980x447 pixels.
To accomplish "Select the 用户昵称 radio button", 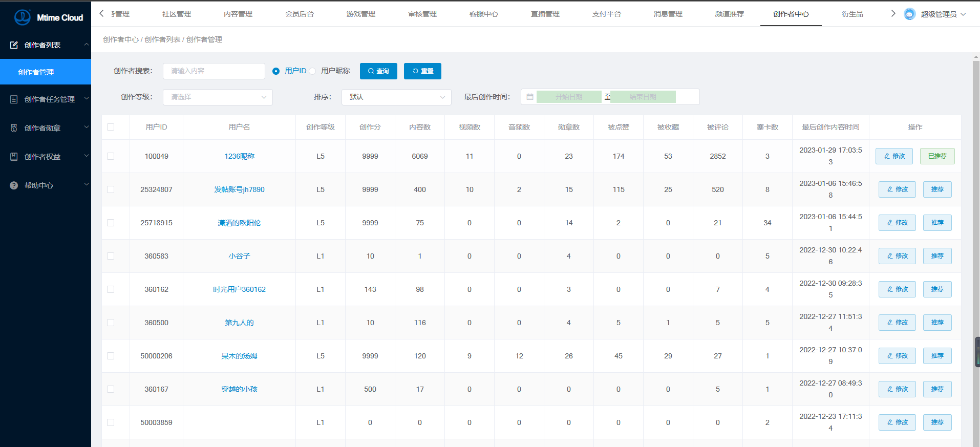I will pyautogui.click(x=312, y=71).
